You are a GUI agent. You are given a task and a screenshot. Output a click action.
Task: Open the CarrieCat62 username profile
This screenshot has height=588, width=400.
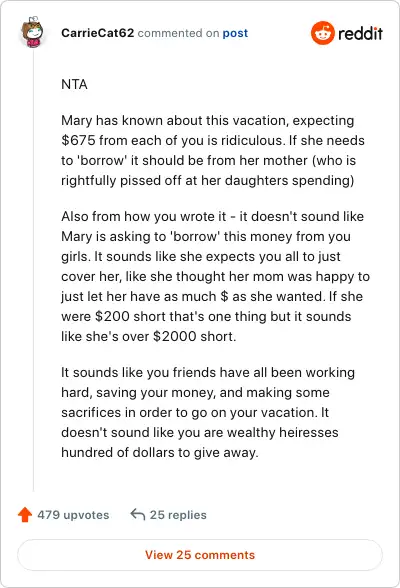click(97, 33)
